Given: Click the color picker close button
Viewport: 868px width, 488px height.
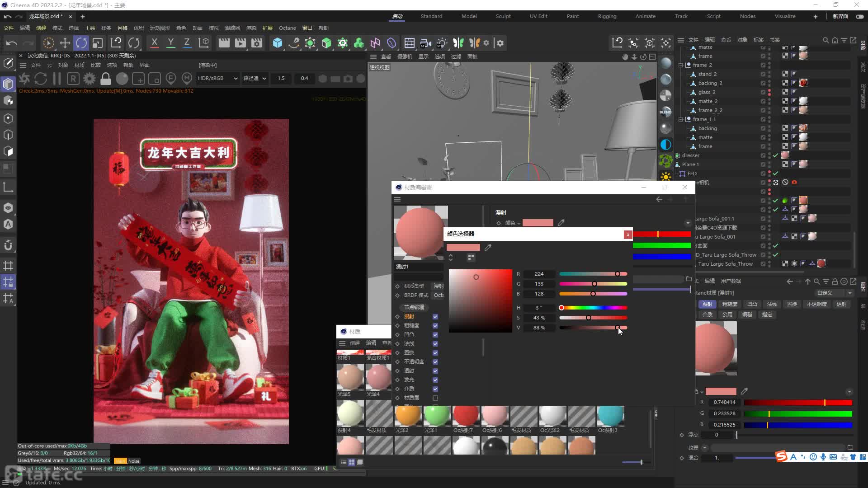Looking at the screenshot, I should pos(628,234).
